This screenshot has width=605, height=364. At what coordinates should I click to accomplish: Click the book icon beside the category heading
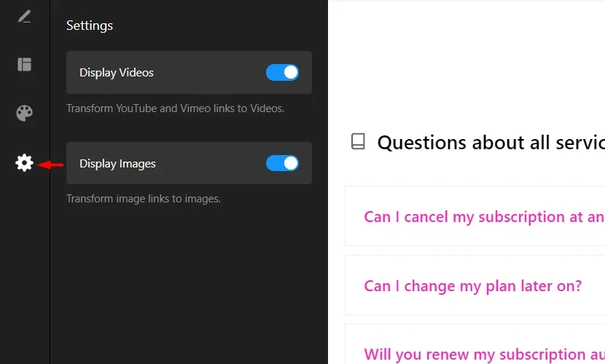tap(358, 141)
